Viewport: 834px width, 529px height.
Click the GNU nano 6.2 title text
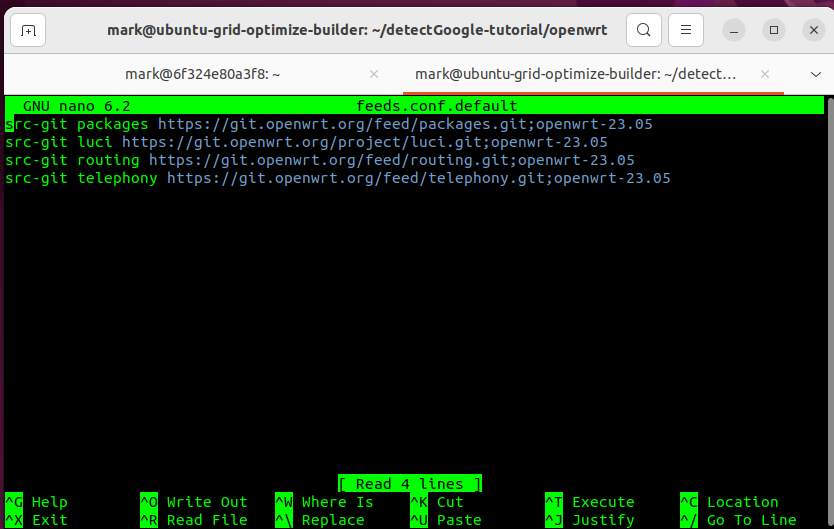77,106
